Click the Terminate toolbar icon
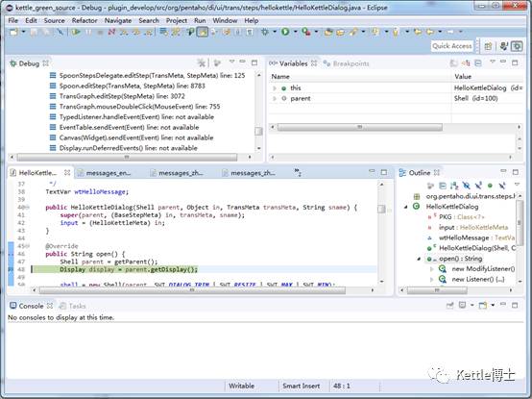The image size is (532, 399). click(100, 33)
